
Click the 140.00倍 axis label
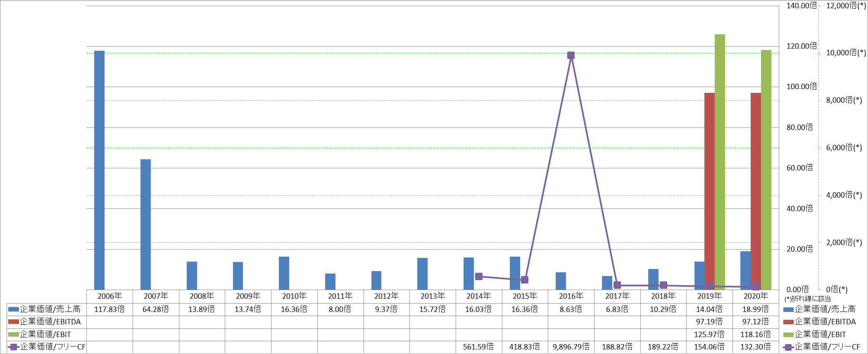click(801, 6)
